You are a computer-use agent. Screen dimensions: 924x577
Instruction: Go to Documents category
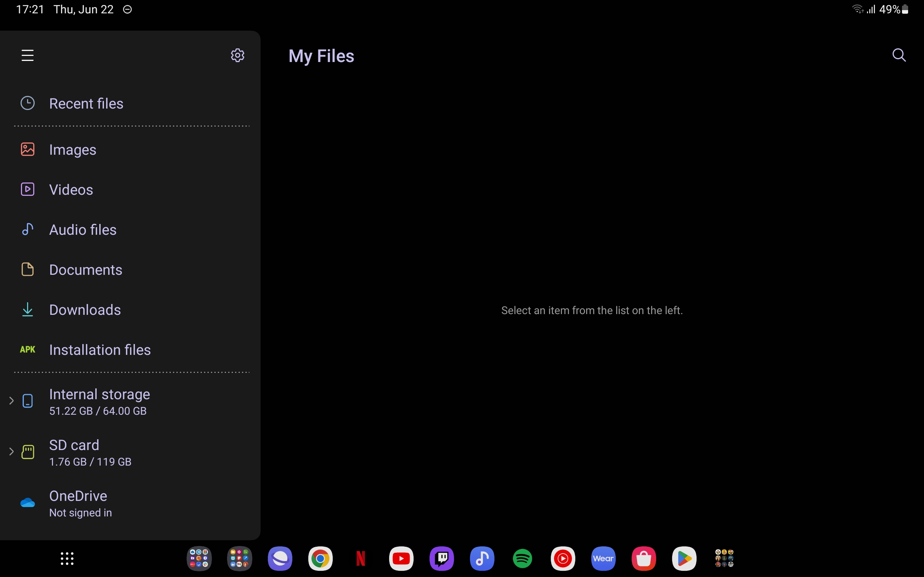click(86, 270)
